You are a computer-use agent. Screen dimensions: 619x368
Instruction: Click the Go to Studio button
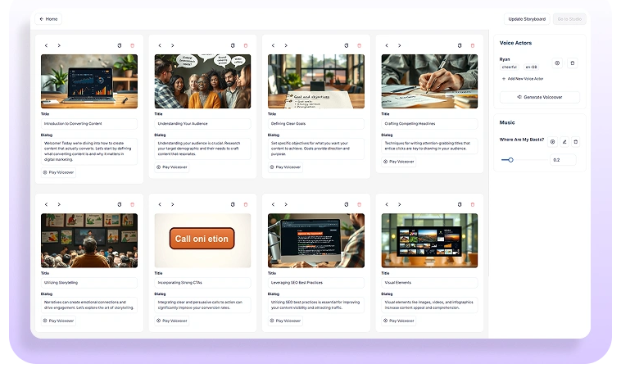[570, 19]
